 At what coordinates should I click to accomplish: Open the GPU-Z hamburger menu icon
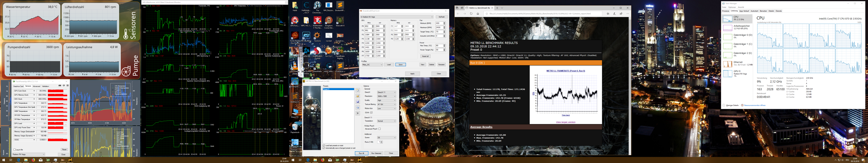67,86
